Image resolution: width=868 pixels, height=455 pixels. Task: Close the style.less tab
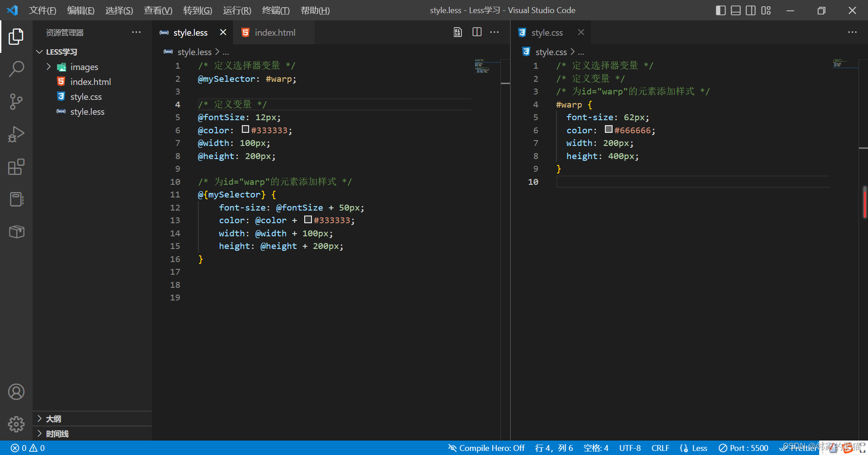click(223, 32)
